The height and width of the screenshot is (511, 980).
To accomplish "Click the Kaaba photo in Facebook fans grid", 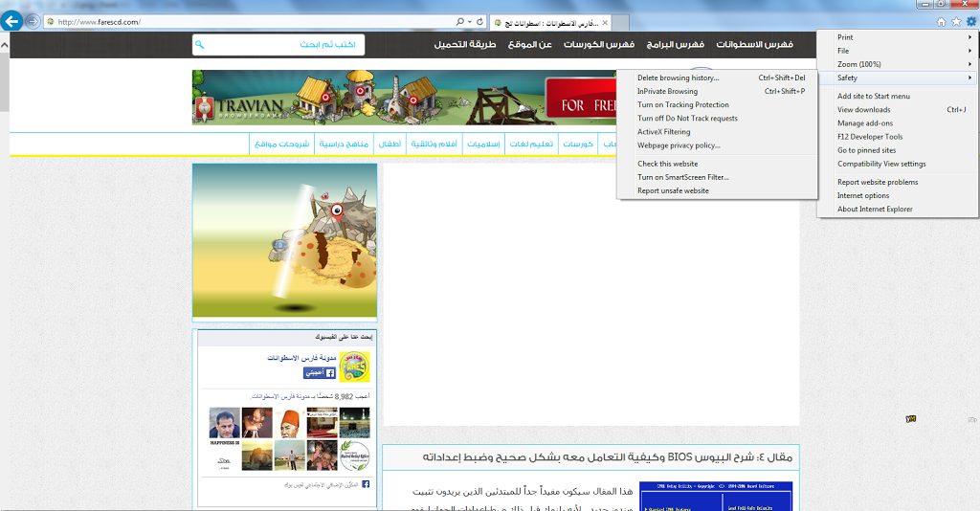I will coord(354,423).
